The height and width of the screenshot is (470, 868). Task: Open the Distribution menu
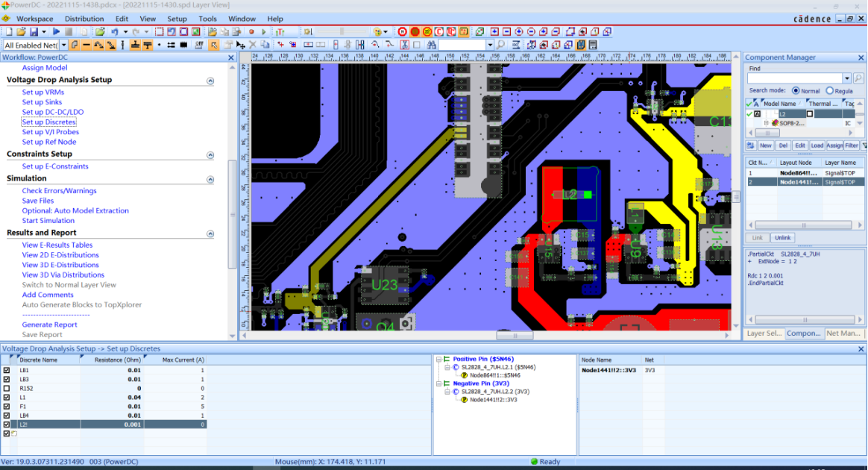[84, 19]
